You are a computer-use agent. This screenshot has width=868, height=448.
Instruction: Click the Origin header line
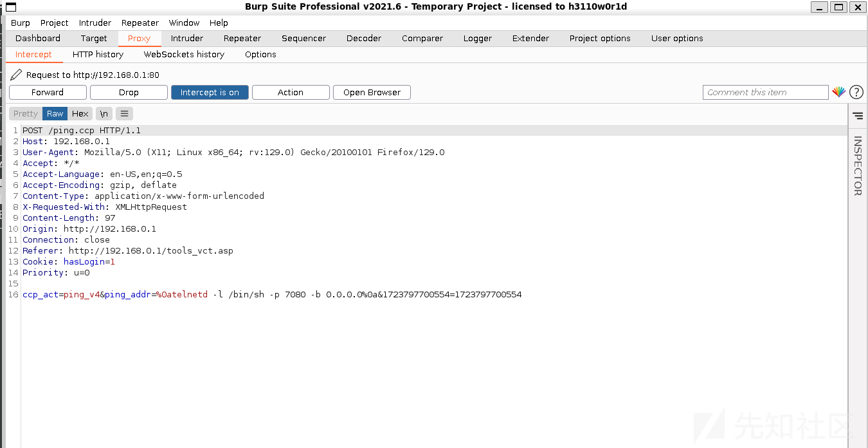(x=89, y=229)
